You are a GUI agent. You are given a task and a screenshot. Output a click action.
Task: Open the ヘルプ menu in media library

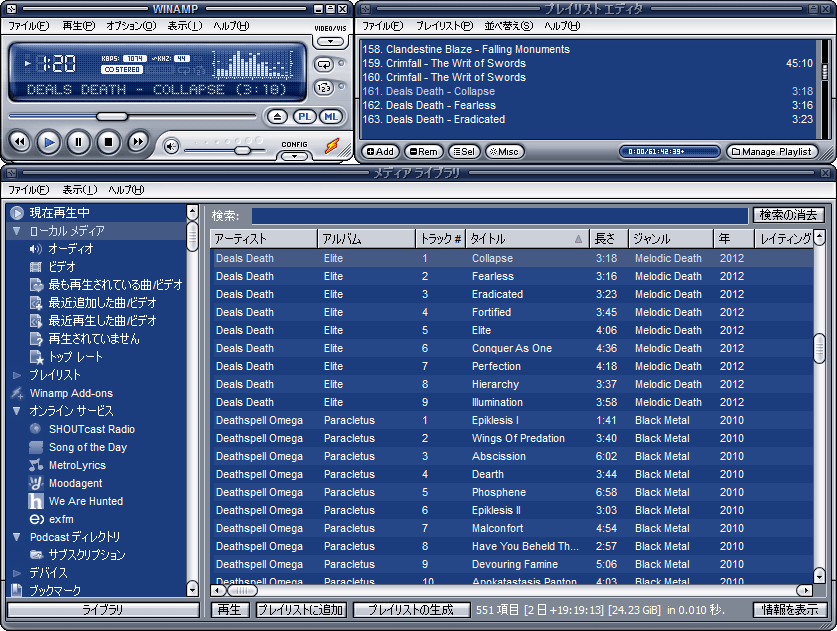point(126,190)
